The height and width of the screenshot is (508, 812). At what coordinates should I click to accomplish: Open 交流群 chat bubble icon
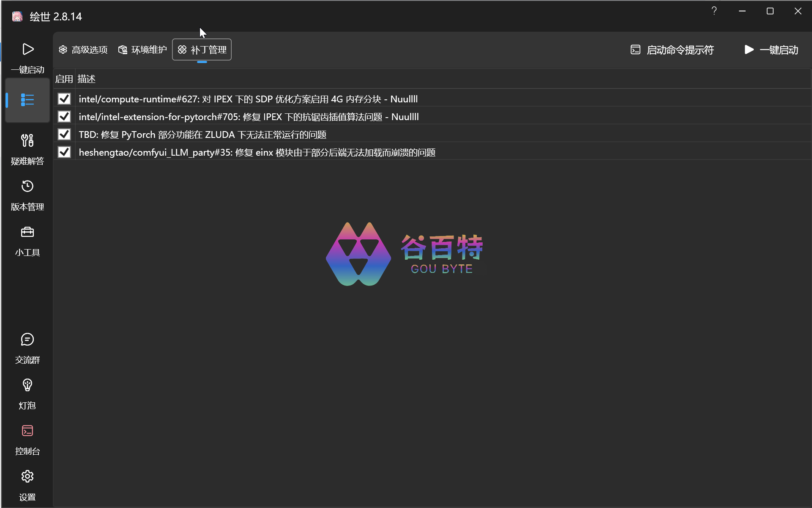27,340
